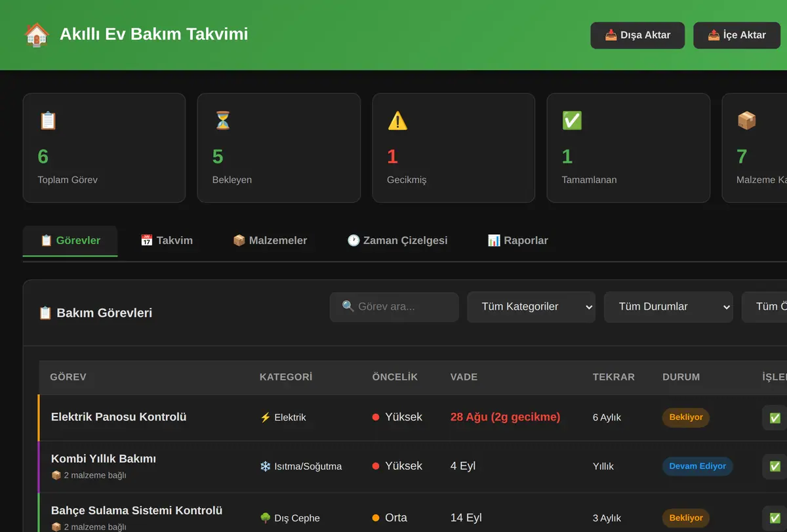Open the Bahçe Sulama Sistemi Kontrolü task
The image size is (787, 532).
point(136,510)
